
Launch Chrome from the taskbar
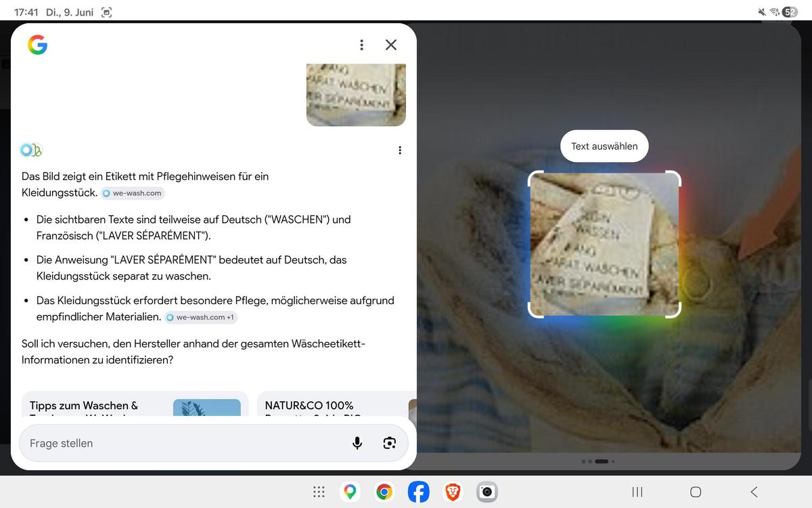click(x=384, y=492)
